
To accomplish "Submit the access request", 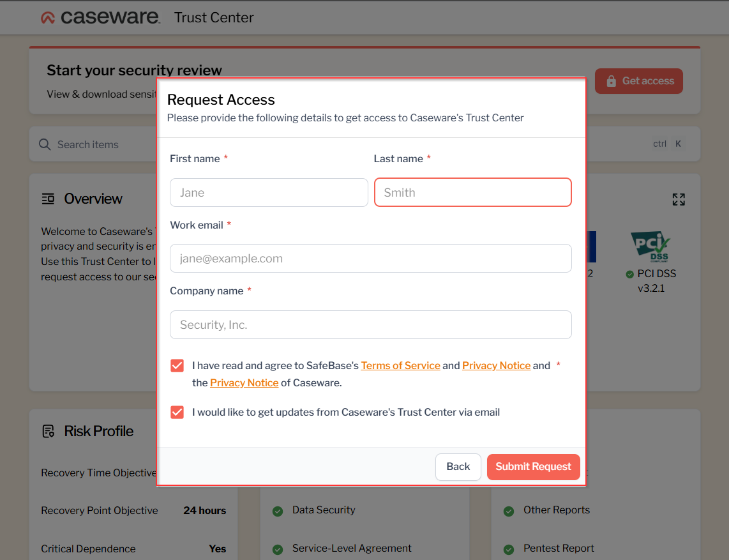I will tap(533, 467).
